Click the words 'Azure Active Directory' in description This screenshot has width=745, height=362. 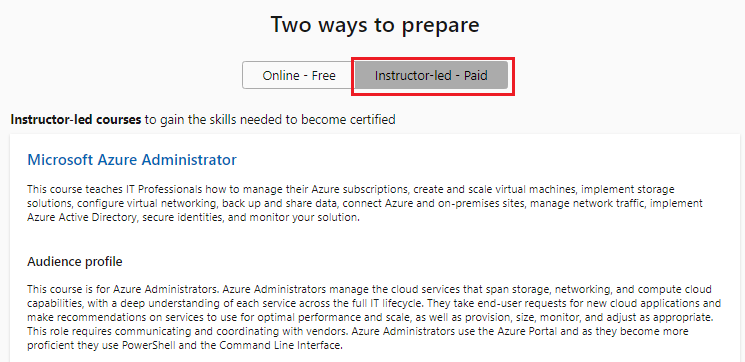(x=82, y=218)
